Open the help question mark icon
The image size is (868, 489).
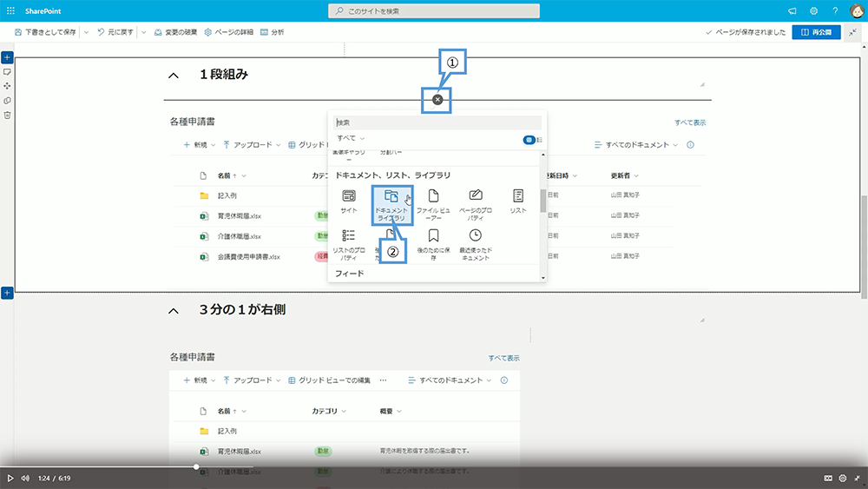[835, 10]
